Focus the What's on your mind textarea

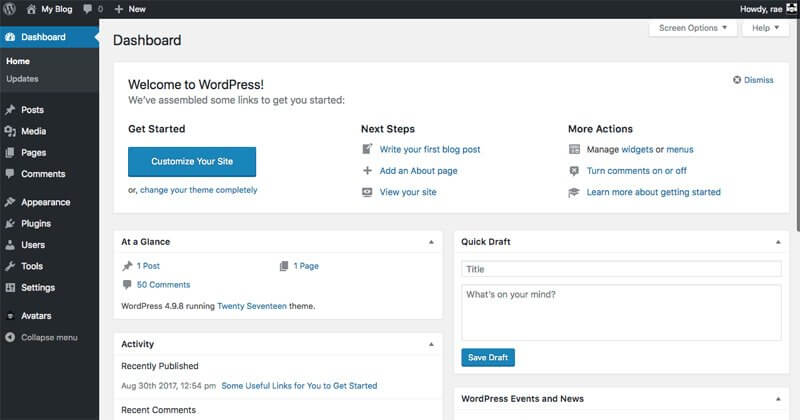[x=621, y=312]
